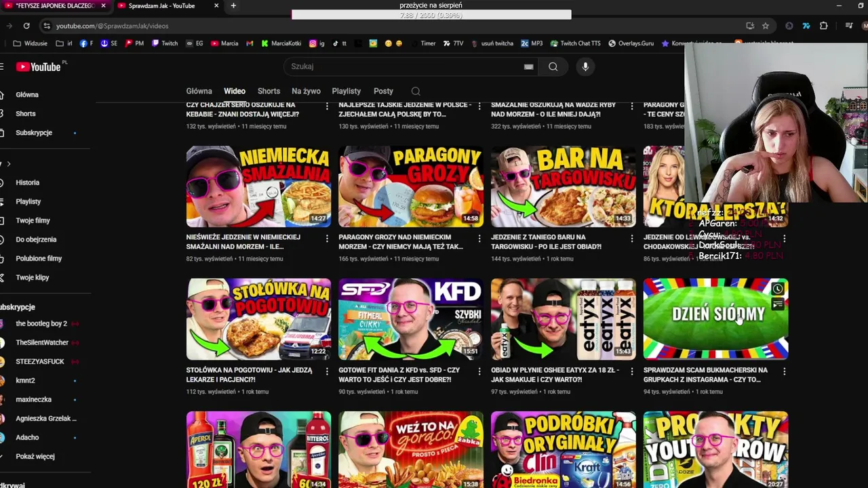
Task: Add Dzień Siódmy video to Watch Later
Action: click(778, 289)
